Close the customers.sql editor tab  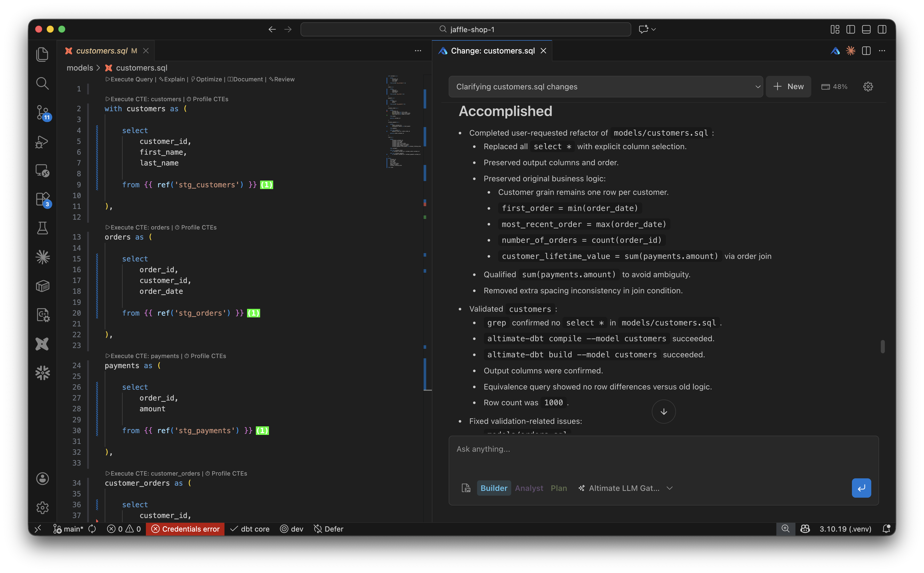tap(146, 51)
